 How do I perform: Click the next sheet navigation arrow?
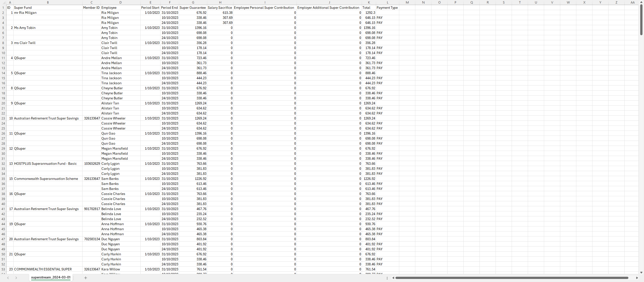16,278
